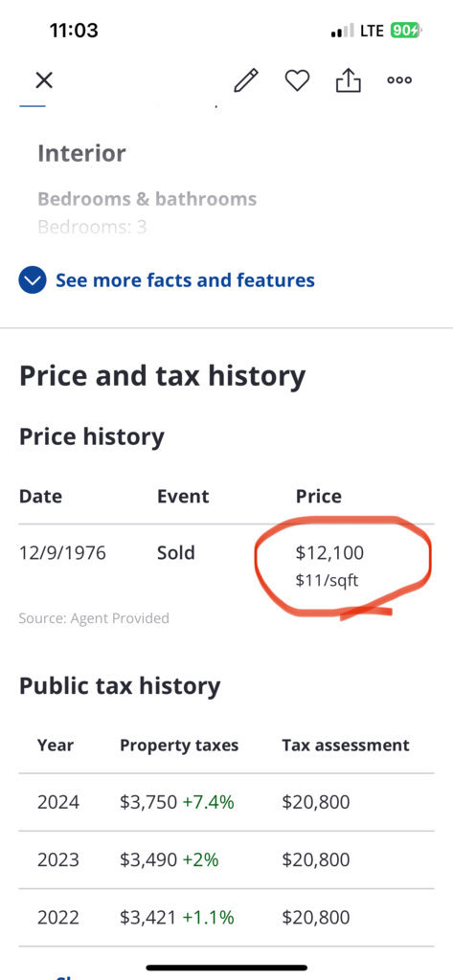This screenshot has width=453, height=980.
Task: Tap the Price and tax history heading
Action: click(163, 377)
